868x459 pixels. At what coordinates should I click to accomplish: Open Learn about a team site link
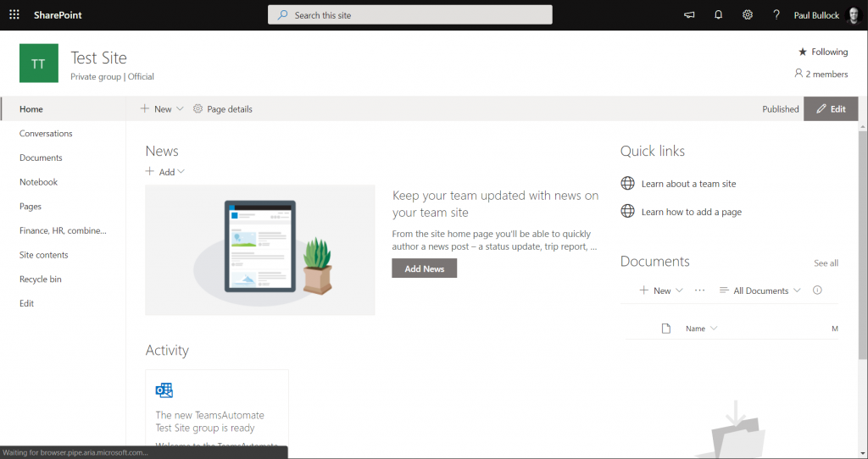coord(688,184)
